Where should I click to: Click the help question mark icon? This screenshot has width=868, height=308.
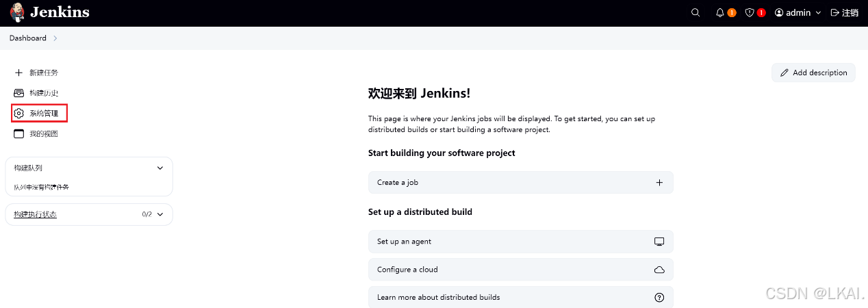pos(659,297)
